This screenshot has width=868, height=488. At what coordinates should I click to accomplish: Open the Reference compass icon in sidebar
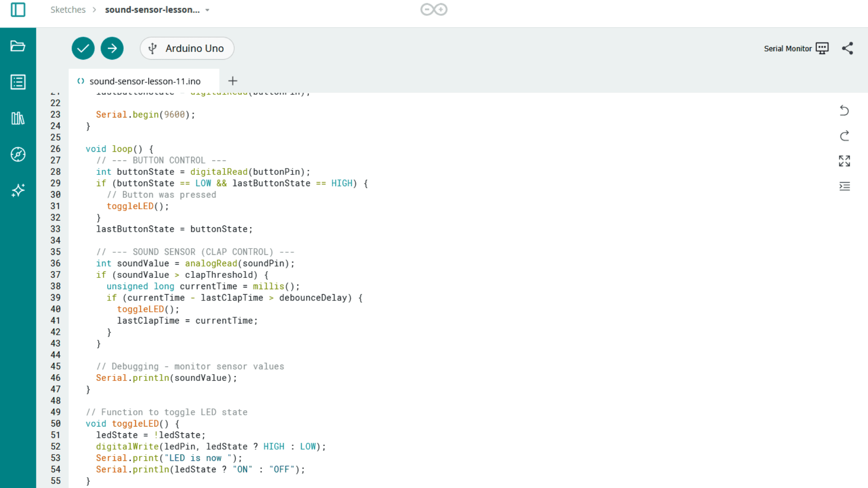pos(18,154)
